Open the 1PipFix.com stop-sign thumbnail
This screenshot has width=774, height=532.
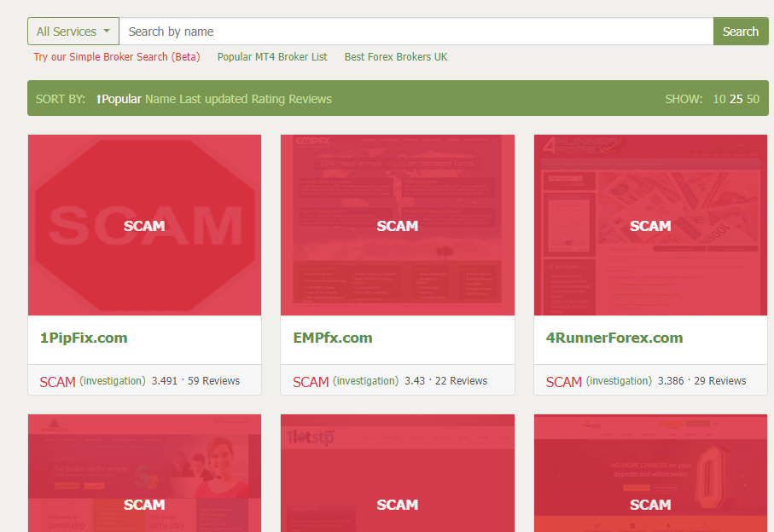[x=144, y=225]
